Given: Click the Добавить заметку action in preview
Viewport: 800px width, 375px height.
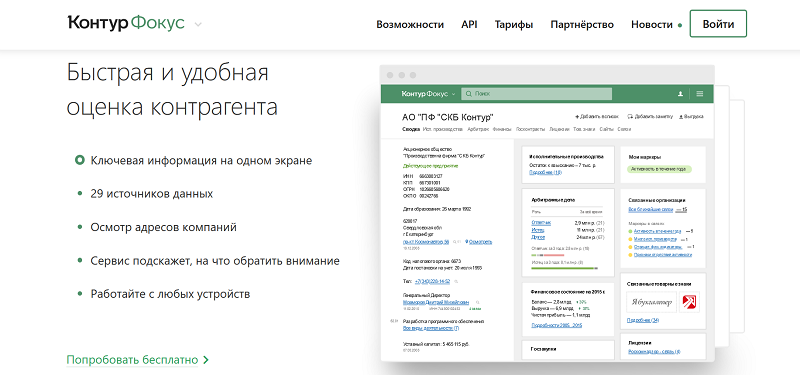Looking at the screenshot, I should point(650,117).
